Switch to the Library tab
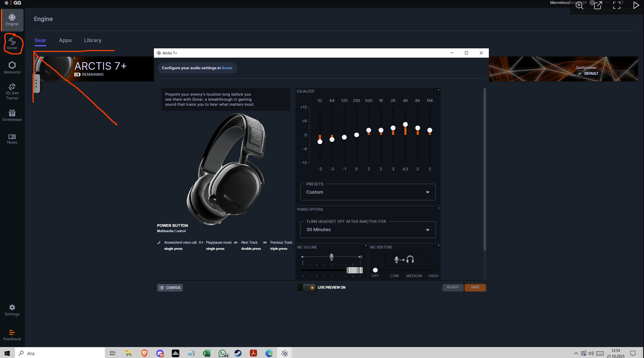644x358 pixels. pyautogui.click(x=93, y=40)
